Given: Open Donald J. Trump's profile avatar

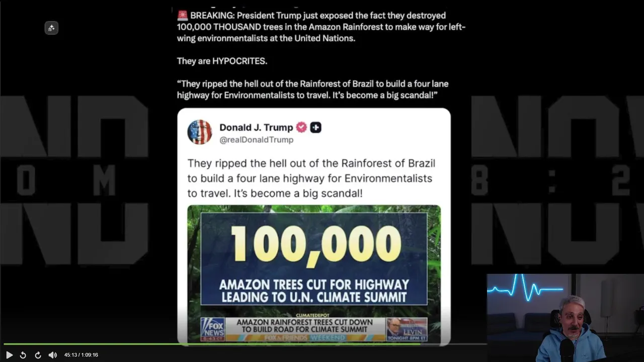Looking at the screenshot, I should coord(200,132).
